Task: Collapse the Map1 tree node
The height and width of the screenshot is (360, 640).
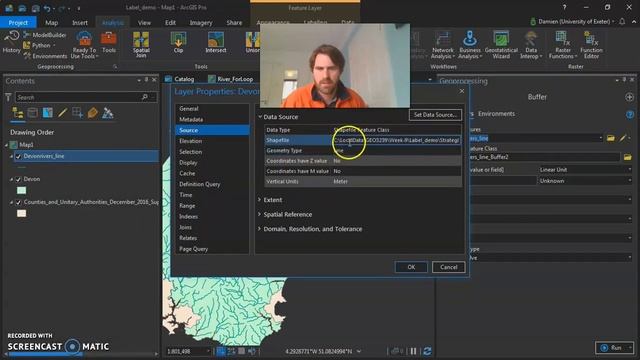Action: click(7, 145)
